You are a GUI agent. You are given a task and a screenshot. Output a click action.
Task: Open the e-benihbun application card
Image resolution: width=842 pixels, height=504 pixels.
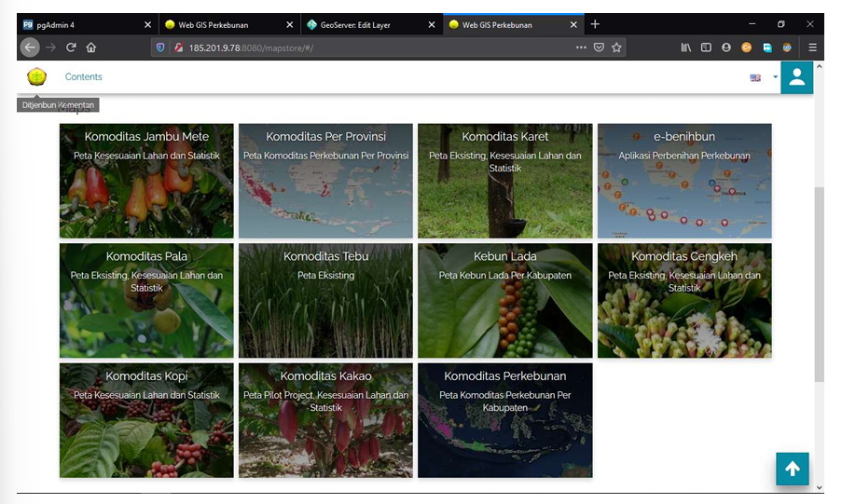(684, 181)
